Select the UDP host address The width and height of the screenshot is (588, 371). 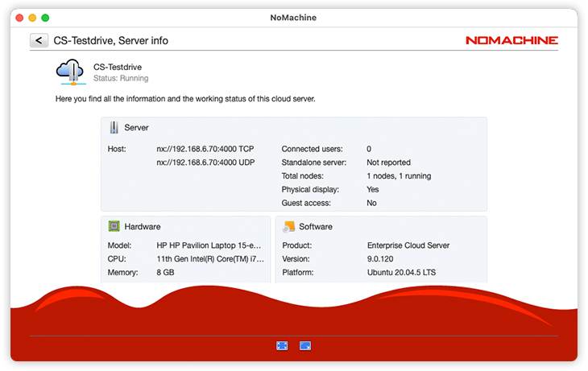coord(205,163)
